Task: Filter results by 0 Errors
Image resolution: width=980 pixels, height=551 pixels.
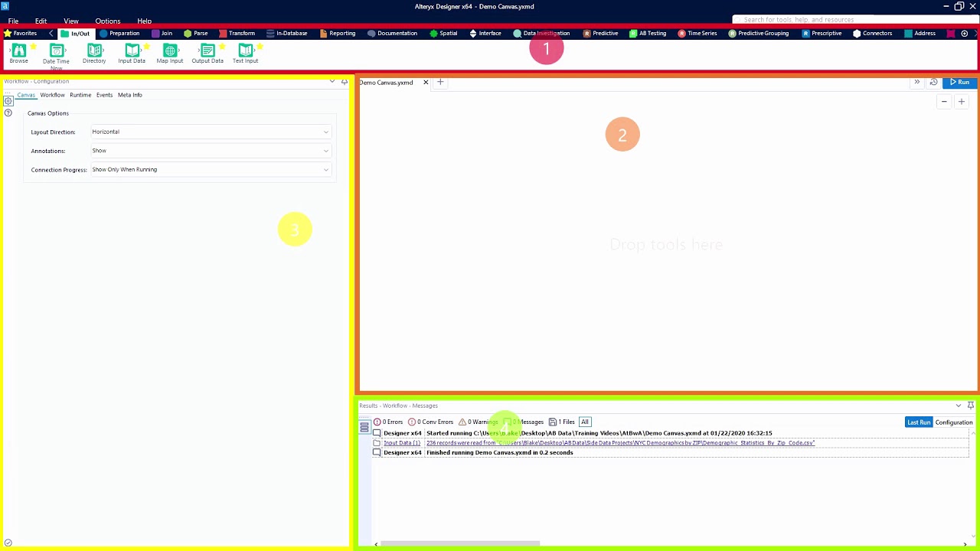Action: pyautogui.click(x=388, y=422)
